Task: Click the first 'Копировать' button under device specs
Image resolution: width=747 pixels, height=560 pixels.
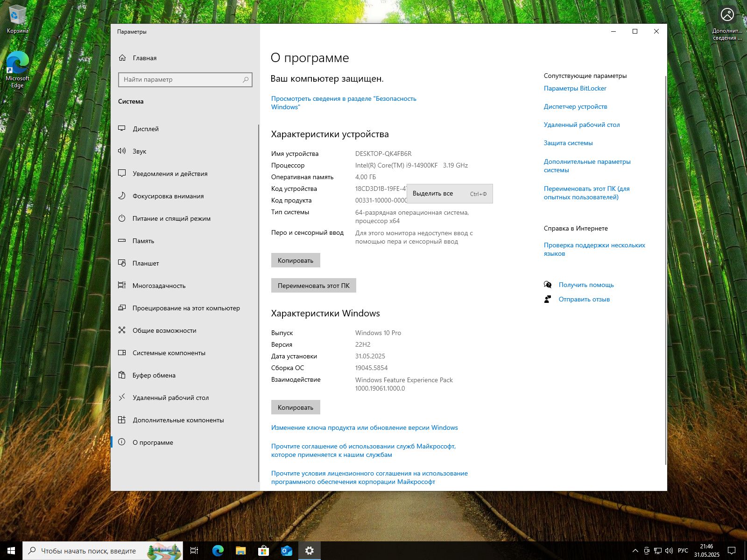Action: [x=296, y=260]
